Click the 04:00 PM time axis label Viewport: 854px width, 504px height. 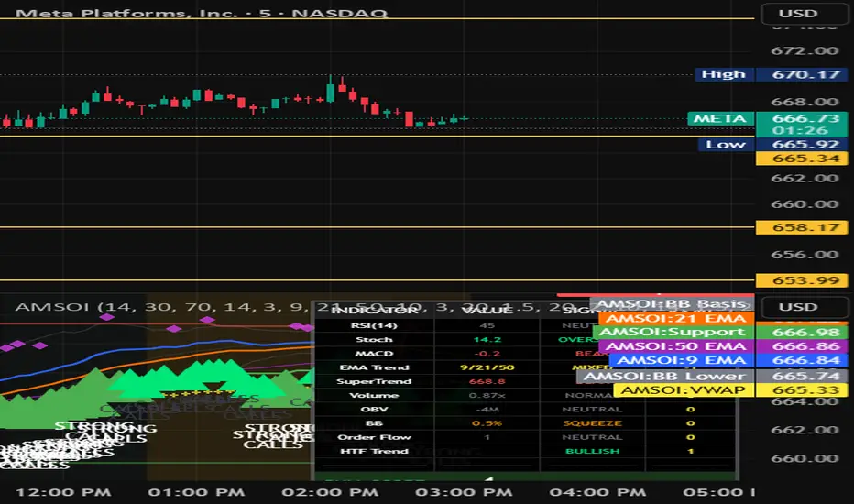click(598, 493)
